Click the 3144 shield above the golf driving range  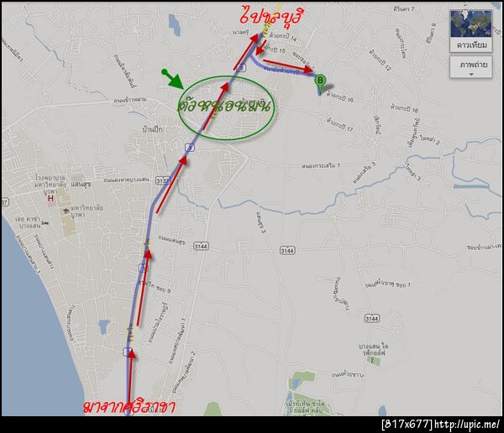click(x=371, y=318)
